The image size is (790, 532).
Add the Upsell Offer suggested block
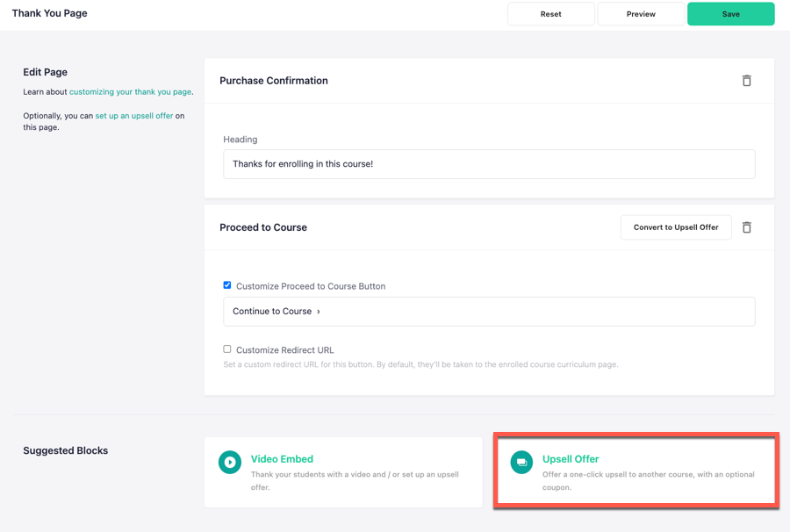[636, 472]
